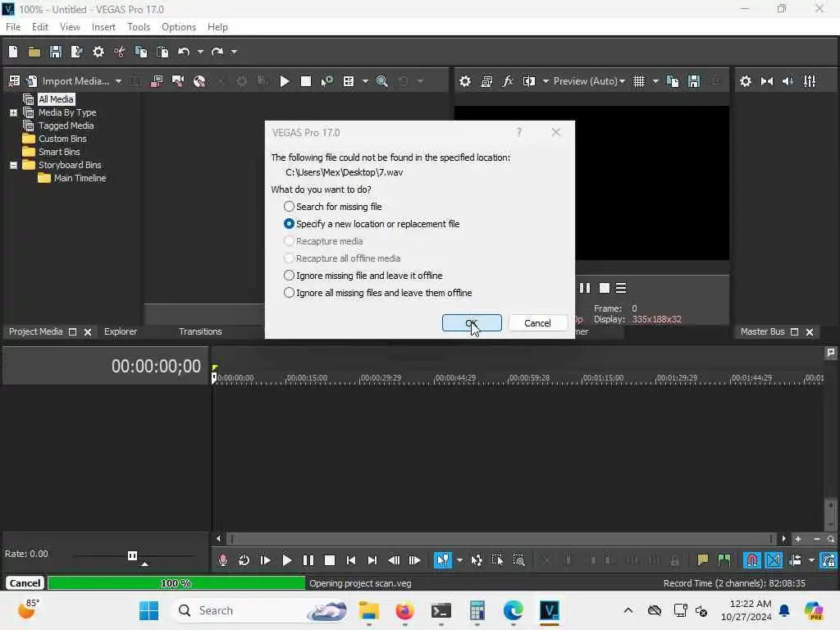Open Master Bus audio properties gear
The image size is (840, 630).
(x=746, y=81)
